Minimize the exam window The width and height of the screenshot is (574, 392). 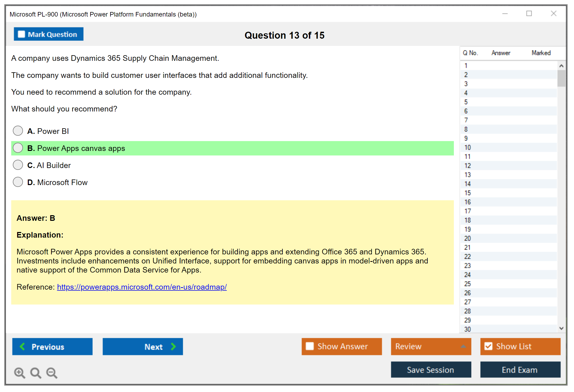point(505,14)
